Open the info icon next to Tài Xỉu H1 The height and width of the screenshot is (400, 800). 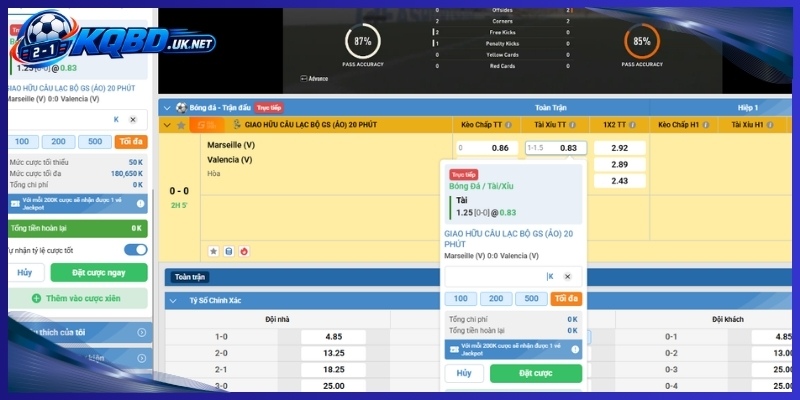pos(769,125)
